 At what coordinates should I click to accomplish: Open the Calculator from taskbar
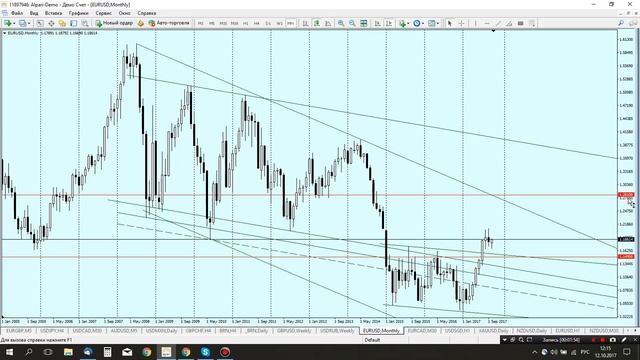pyautogui.click(x=107, y=352)
